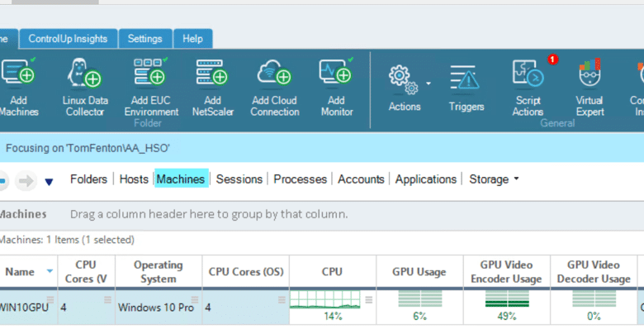Switch to the Accounts view
Viewport: 644px width, 334px height.
point(361,179)
